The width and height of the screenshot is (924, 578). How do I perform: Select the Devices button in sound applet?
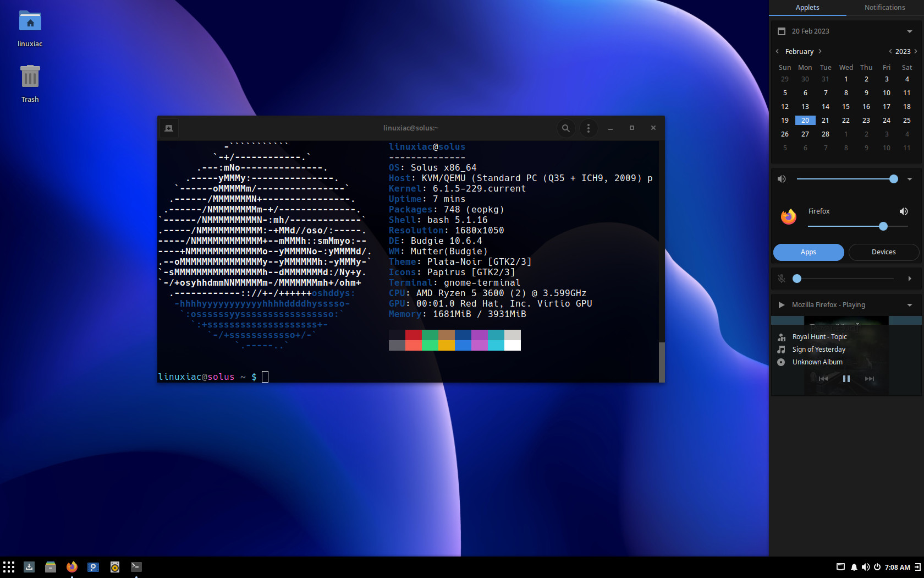[x=884, y=252]
